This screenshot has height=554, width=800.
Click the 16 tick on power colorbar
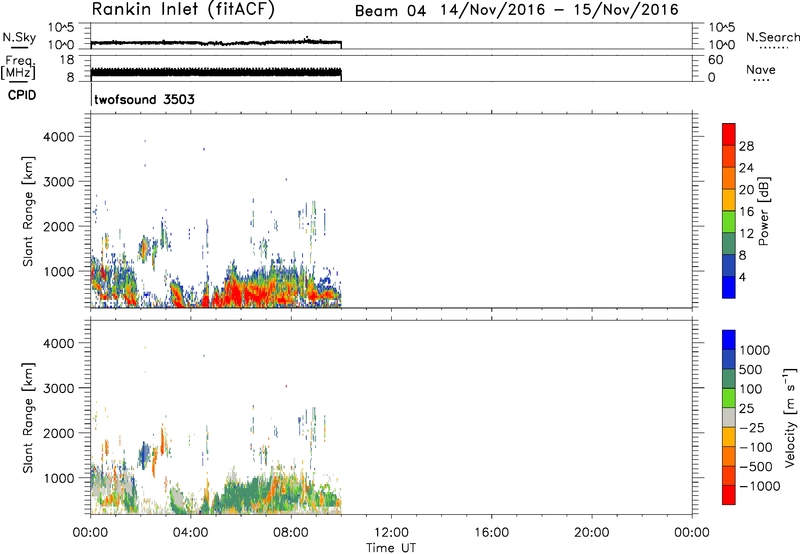[x=746, y=212]
